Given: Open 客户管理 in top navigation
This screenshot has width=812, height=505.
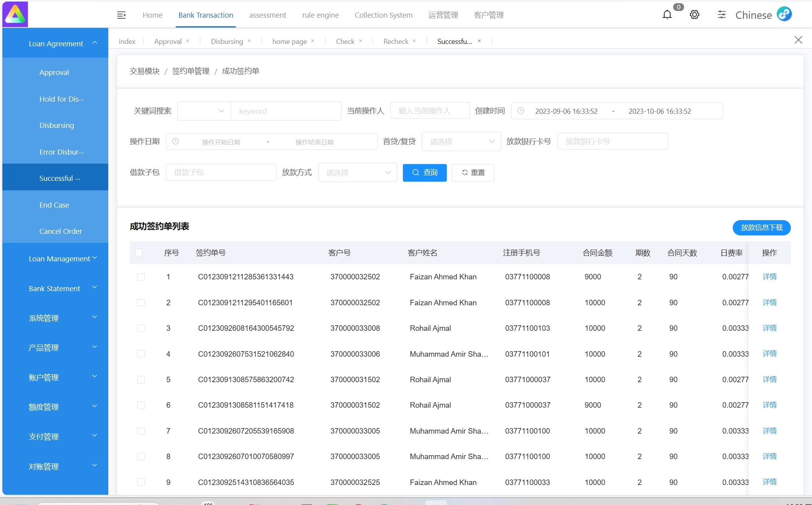Looking at the screenshot, I should point(489,15).
